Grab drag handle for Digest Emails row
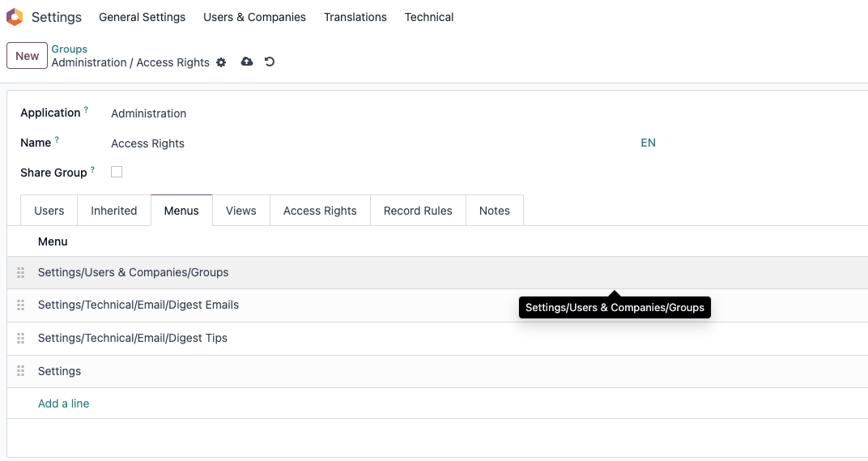The image size is (868, 461). coord(20,305)
